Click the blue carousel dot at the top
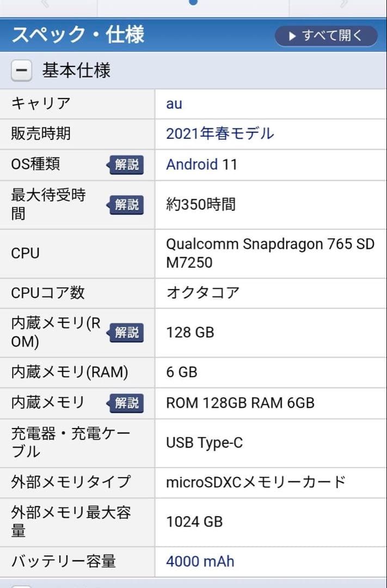Screen dimensions: 387x588 click(x=193, y=3)
